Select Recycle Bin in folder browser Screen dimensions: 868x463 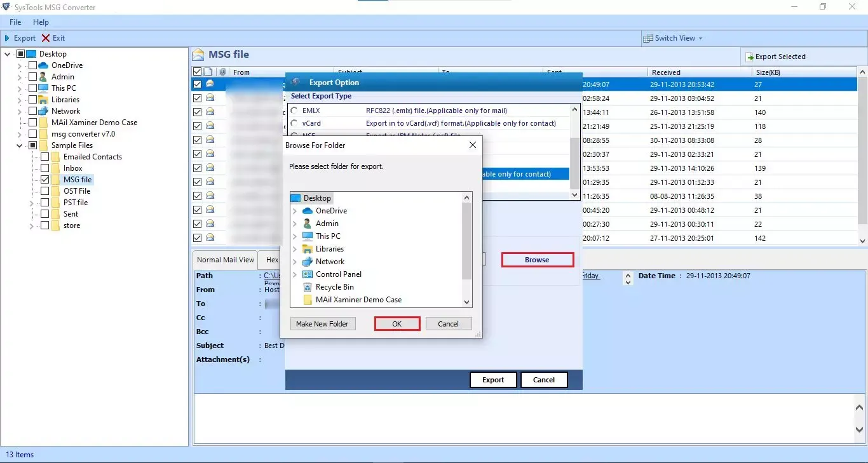point(335,287)
